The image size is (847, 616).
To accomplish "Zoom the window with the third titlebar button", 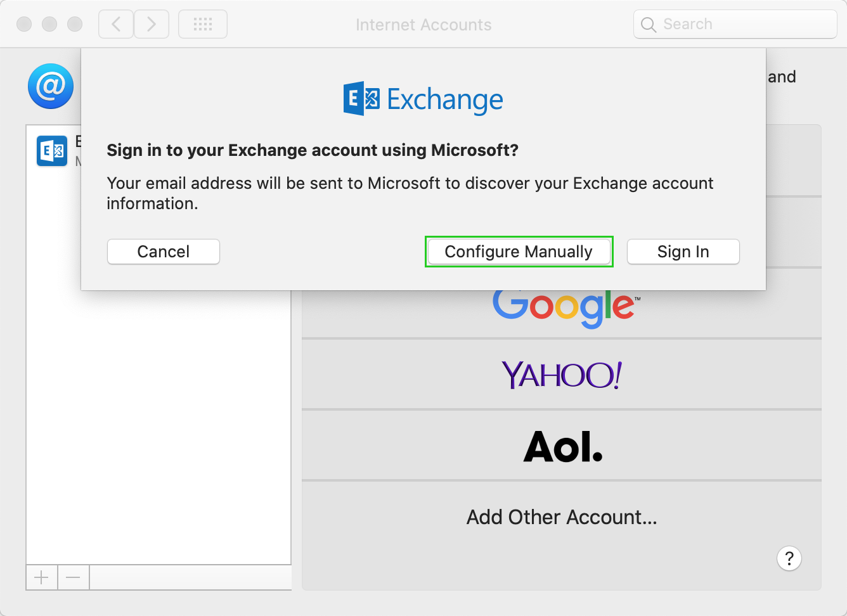I will 75,24.
